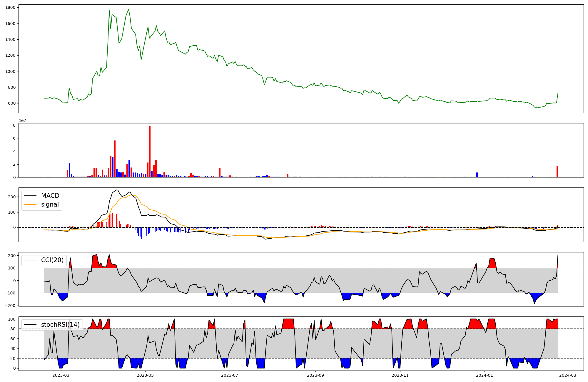Click the 2023-05 x-axis date label
588x382 pixels.
click(145, 375)
